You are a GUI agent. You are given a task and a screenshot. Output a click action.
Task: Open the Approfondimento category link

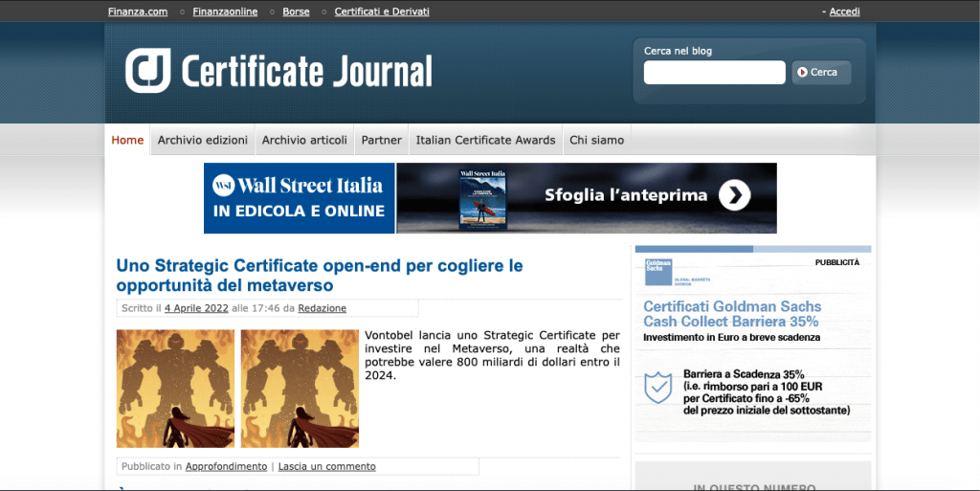[226, 467]
